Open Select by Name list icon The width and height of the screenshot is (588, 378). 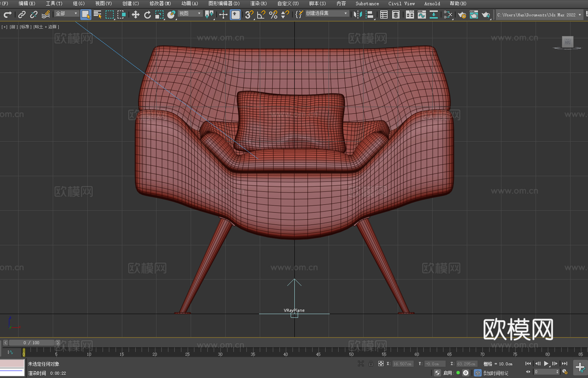click(98, 14)
